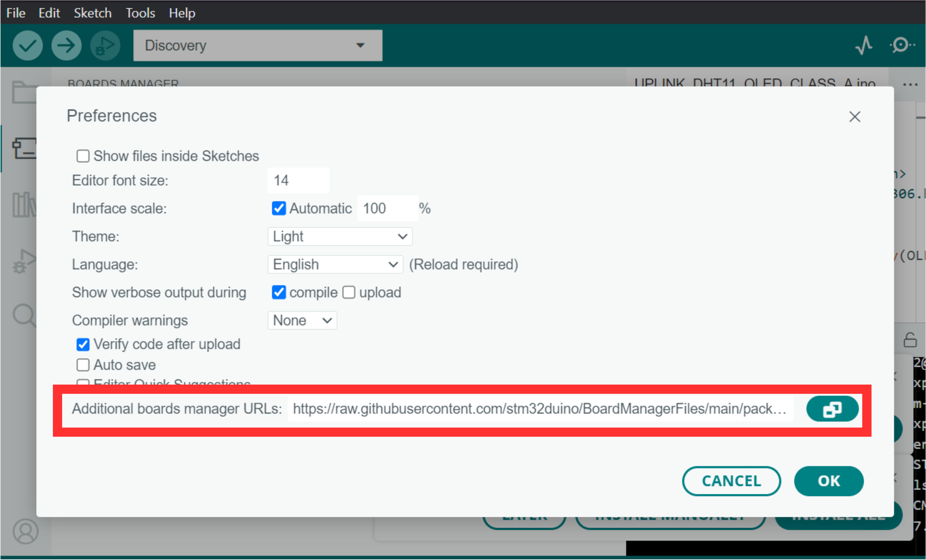Click the Editor font size field

(299, 180)
